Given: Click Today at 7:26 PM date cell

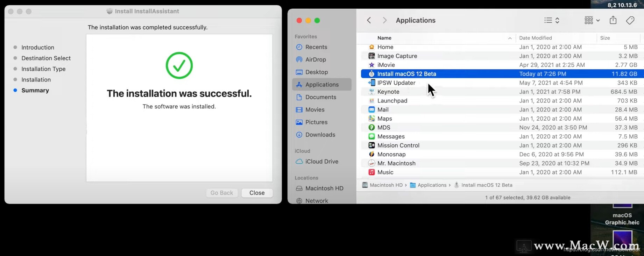Looking at the screenshot, I should pos(543,74).
